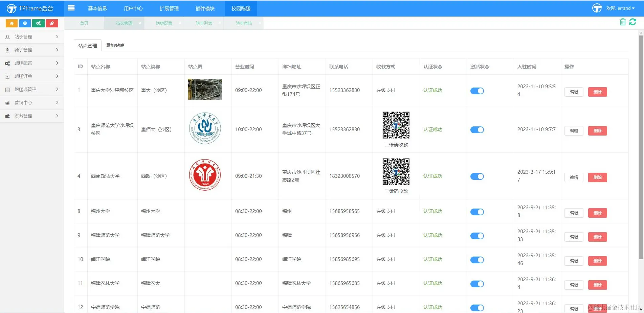Expand the 跑腿项管理 sidebar menu
The width and height of the screenshot is (644, 313).
click(x=32, y=90)
